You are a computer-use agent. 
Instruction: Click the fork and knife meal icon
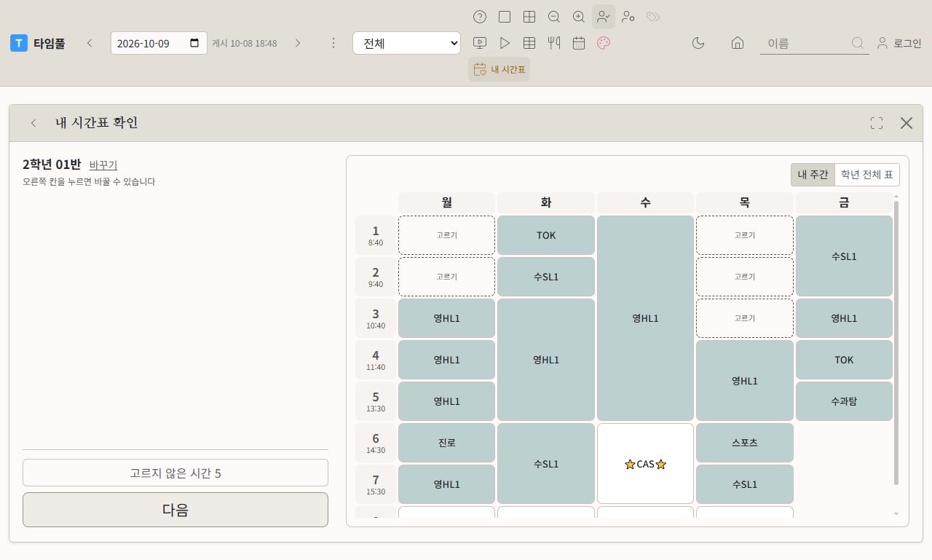click(554, 43)
